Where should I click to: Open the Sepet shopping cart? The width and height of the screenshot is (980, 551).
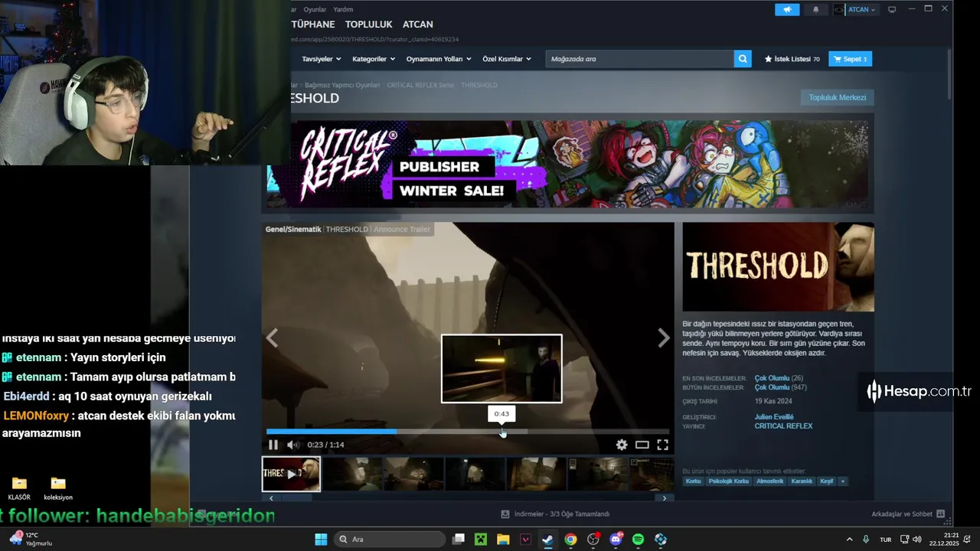pos(850,59)
